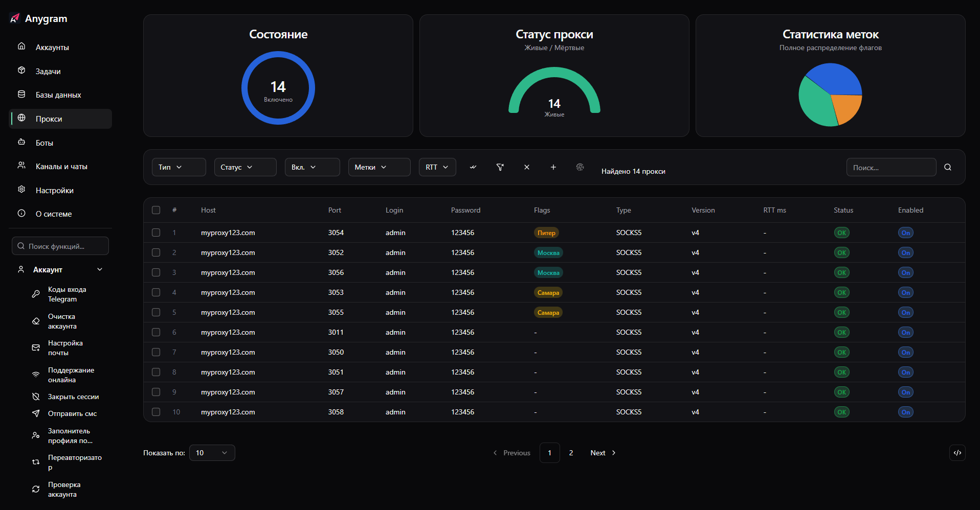
Task: Go to Задачи in sidebar
Action: (60, 71)
